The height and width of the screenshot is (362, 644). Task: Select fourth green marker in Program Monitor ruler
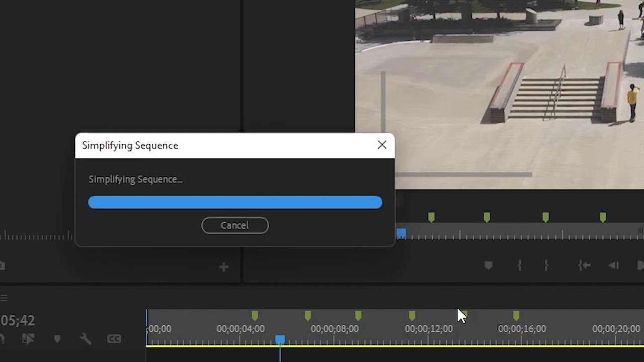coord(603,217)
